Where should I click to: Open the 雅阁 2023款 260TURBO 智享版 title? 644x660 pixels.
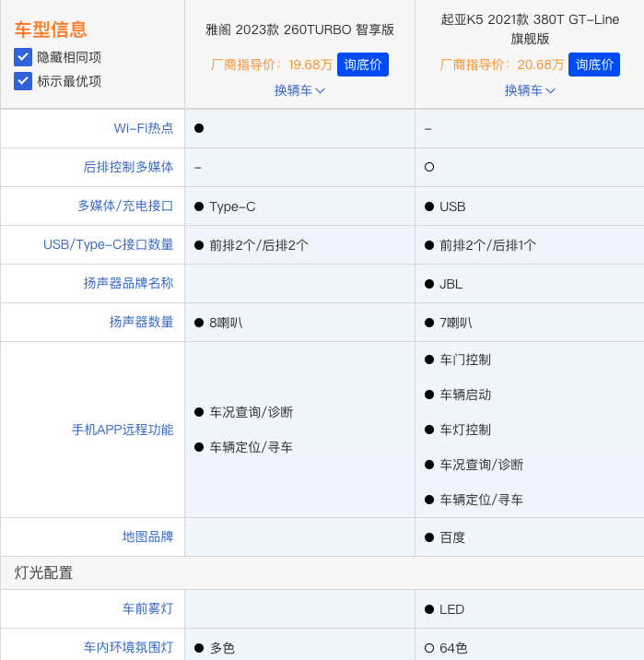coord(299,29)
